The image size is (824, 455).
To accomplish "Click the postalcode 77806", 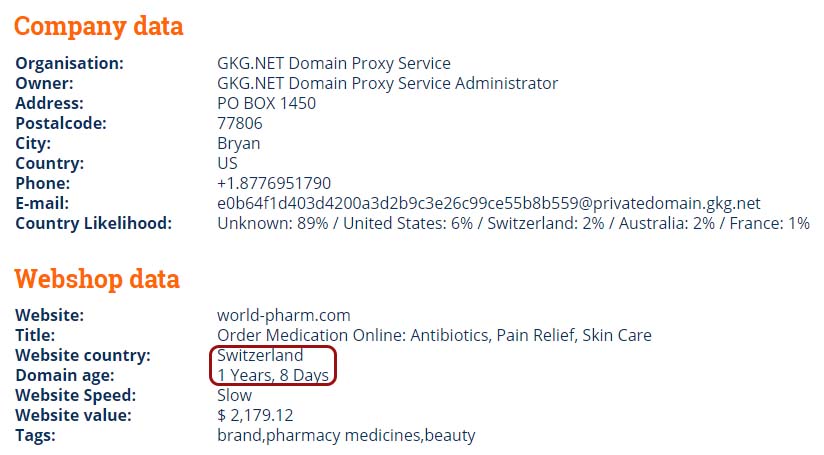I will coord(240,123).
